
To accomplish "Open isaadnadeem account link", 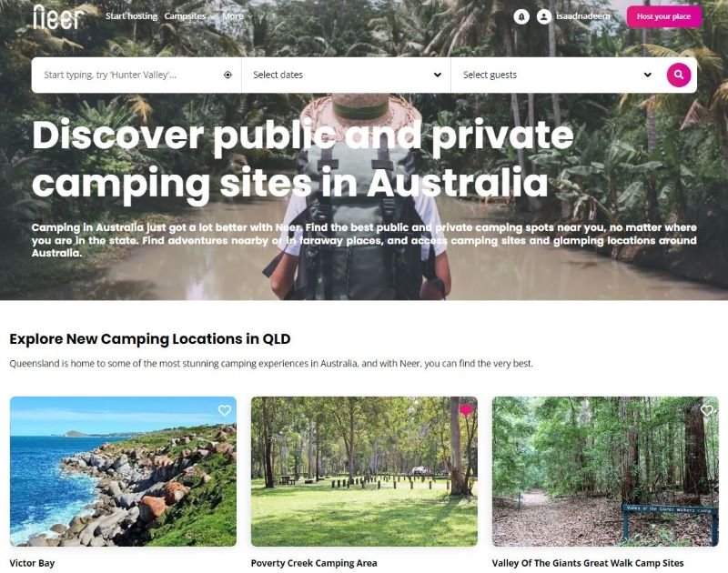I will click(x=582, y=16).
